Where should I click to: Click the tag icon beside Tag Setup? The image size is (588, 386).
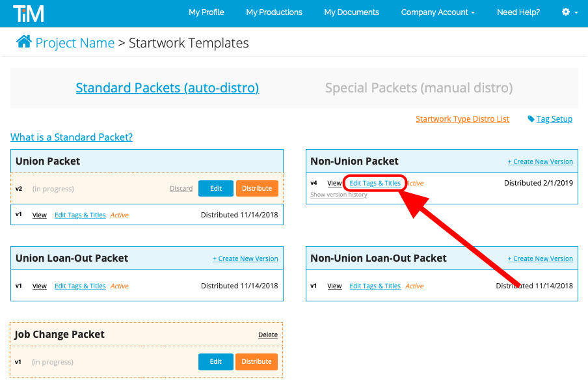pyautogui.click(x=531, y=119)
